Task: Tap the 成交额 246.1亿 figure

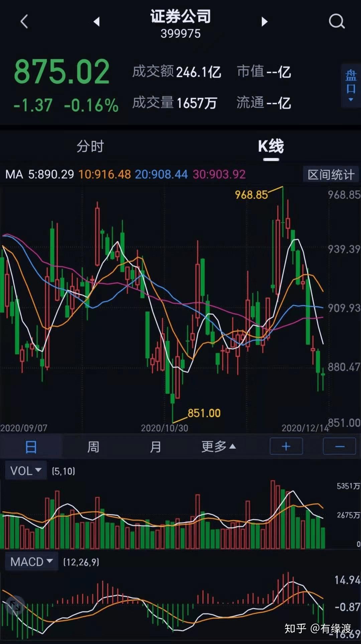Action: (177, 72)
